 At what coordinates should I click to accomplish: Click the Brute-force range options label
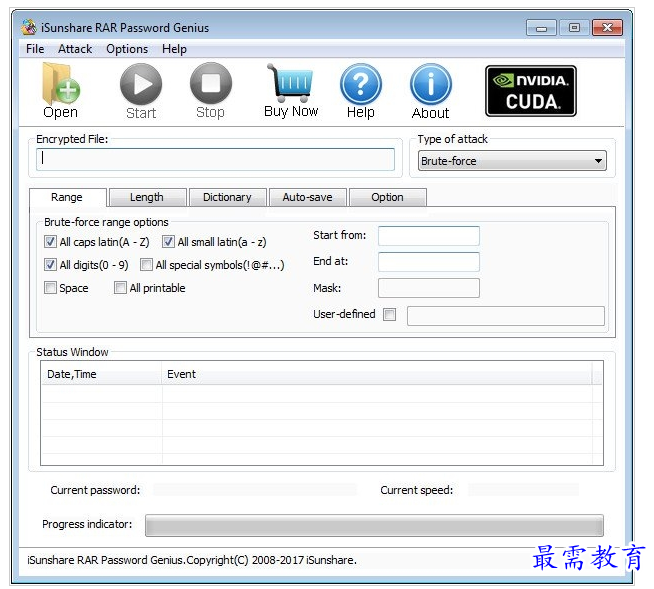(x=106, y=222)
